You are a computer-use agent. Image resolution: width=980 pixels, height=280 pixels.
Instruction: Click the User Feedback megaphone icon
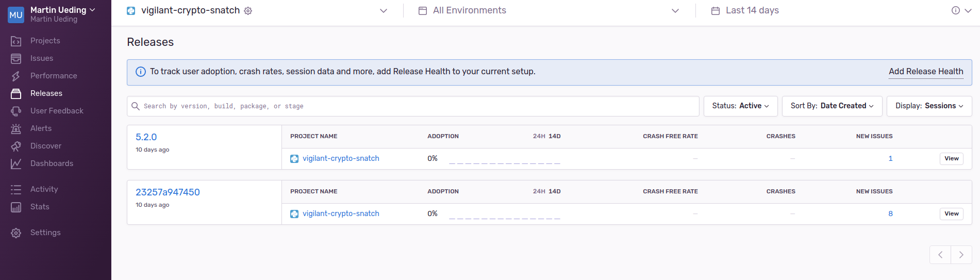16,111
